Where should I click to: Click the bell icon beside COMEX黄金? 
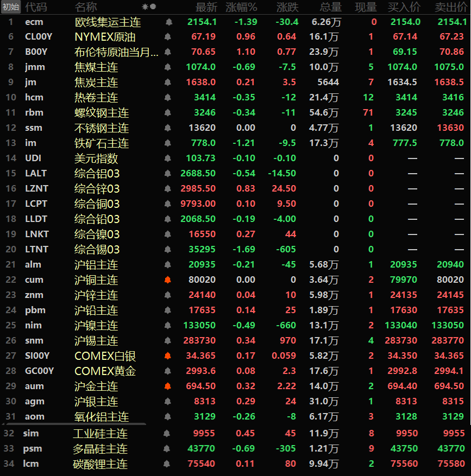tap(168, 371)
